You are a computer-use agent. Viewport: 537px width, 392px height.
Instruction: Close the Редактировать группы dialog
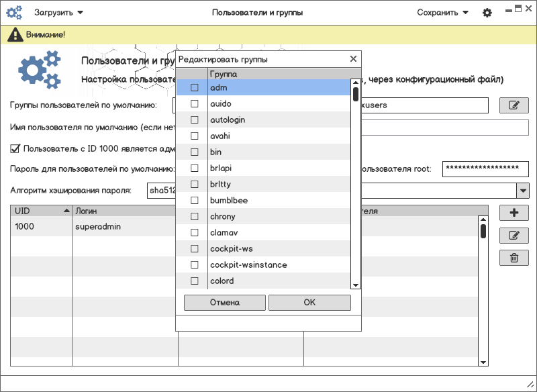pos(353,59)
